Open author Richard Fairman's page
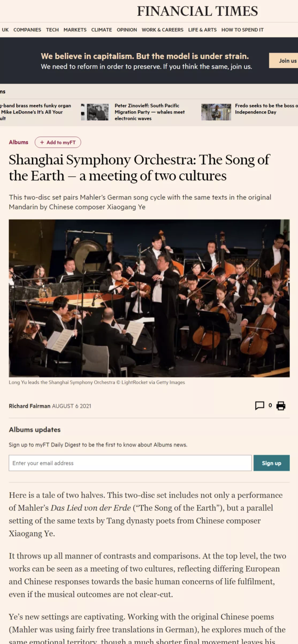298x644 pixels. (29, 406)
